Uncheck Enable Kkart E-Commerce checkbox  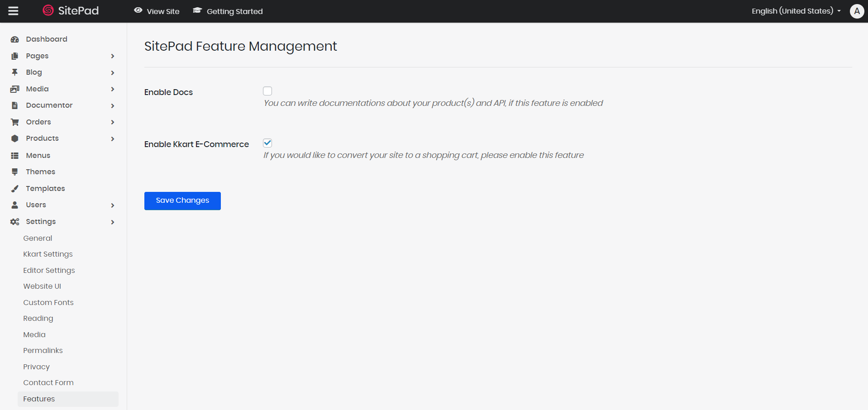pos(267,143)
